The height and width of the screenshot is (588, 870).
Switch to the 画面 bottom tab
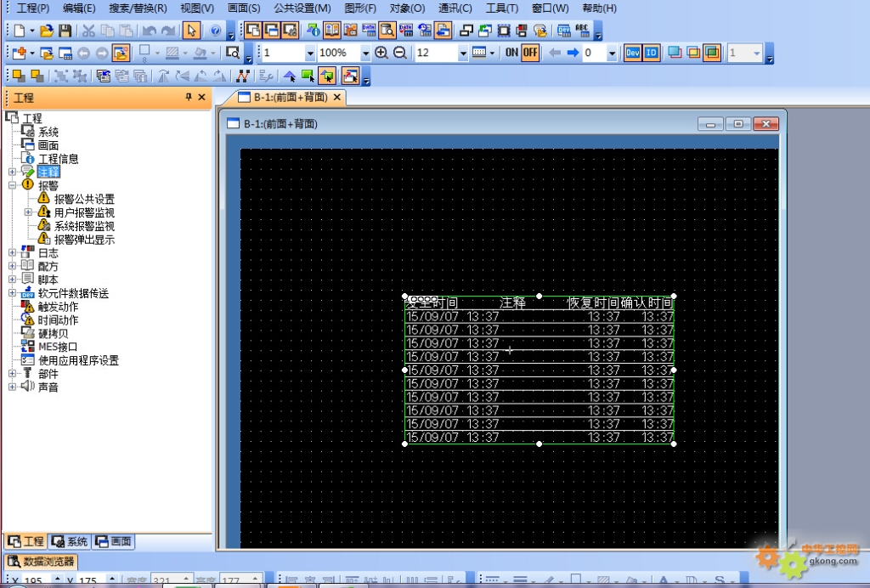point(113,541)
